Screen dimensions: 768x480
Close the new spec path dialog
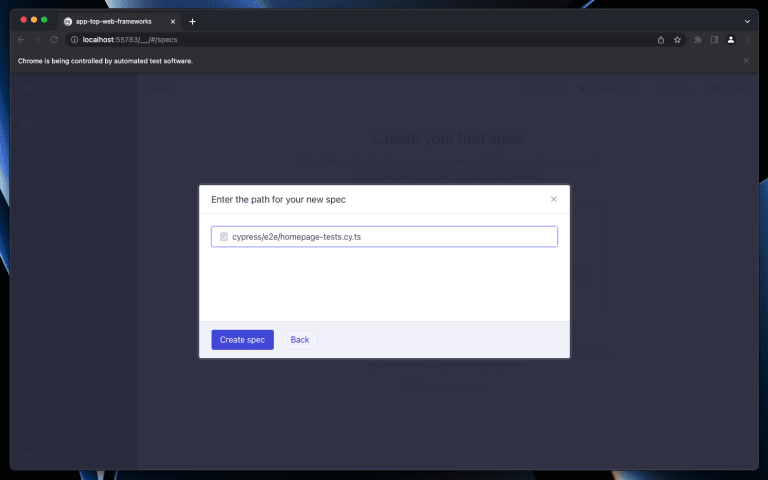[553, 199]
